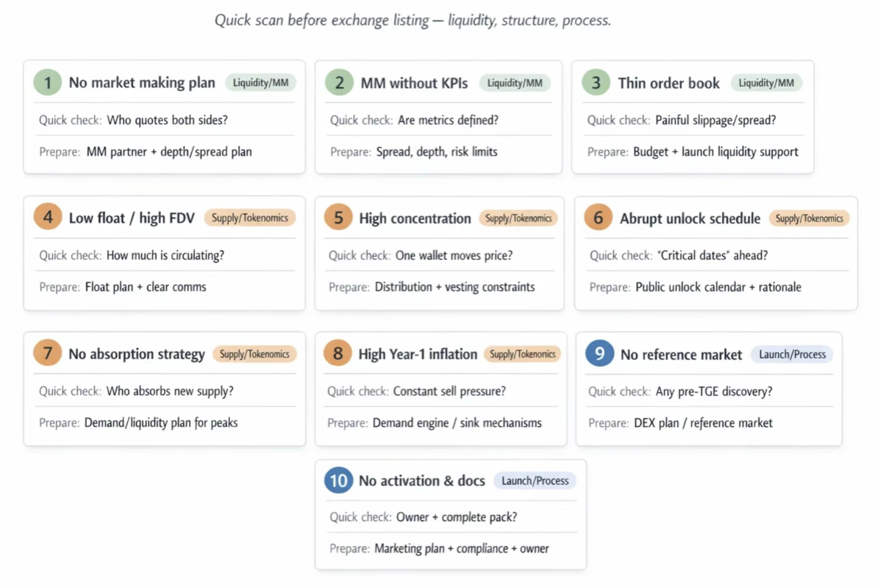Click the "Quick scan before exchange listing" subtitle

[412, 20]
